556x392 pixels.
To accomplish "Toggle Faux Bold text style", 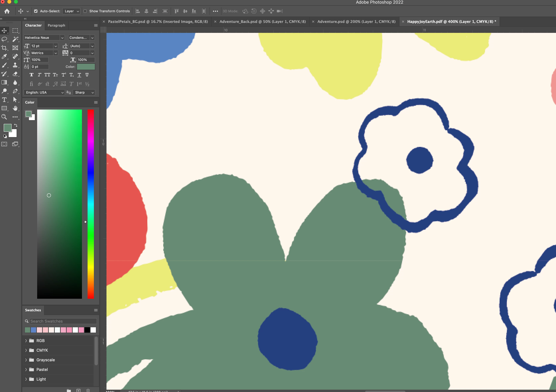I will pos(32,75).
